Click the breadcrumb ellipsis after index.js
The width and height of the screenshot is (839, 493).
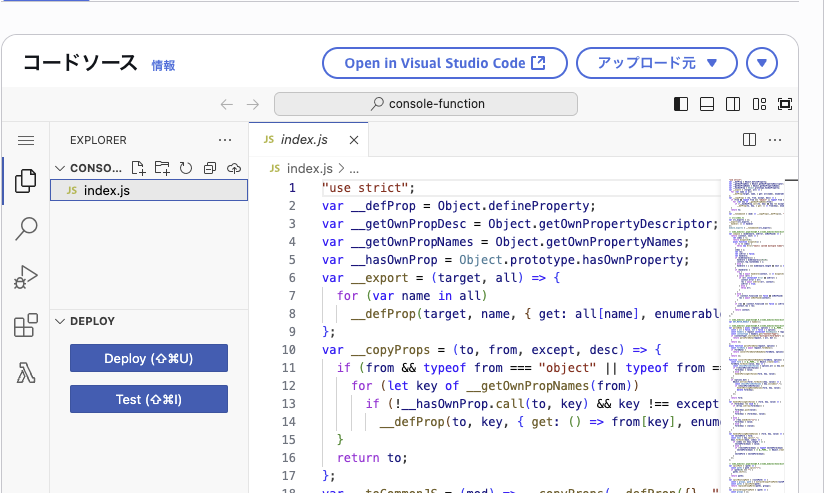354,169
